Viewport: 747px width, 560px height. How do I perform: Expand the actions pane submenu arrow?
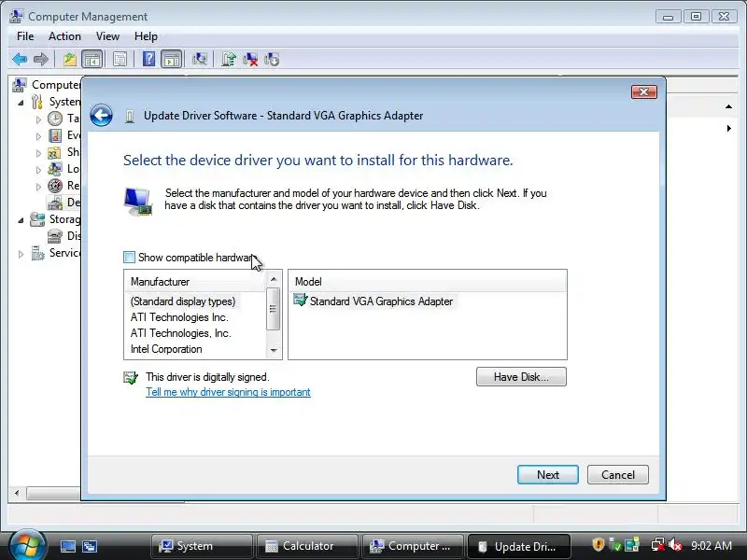tap(729, 128)
